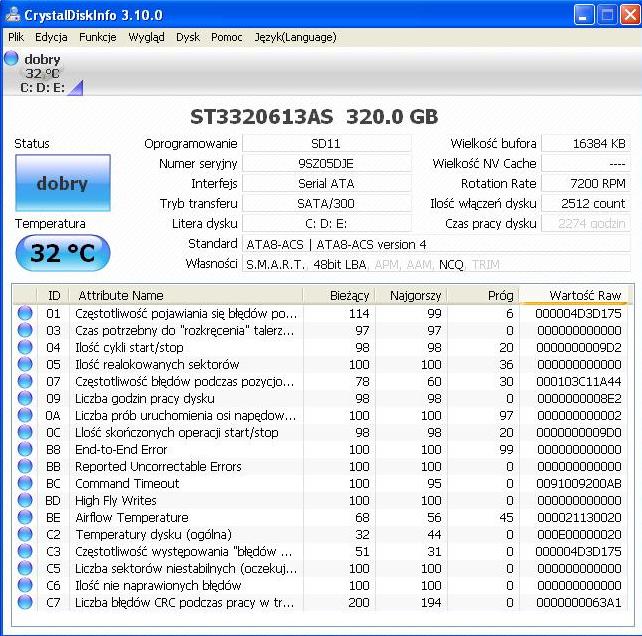Select raw value 0000000063A1

pyautogui.click(x=579, y=602)
